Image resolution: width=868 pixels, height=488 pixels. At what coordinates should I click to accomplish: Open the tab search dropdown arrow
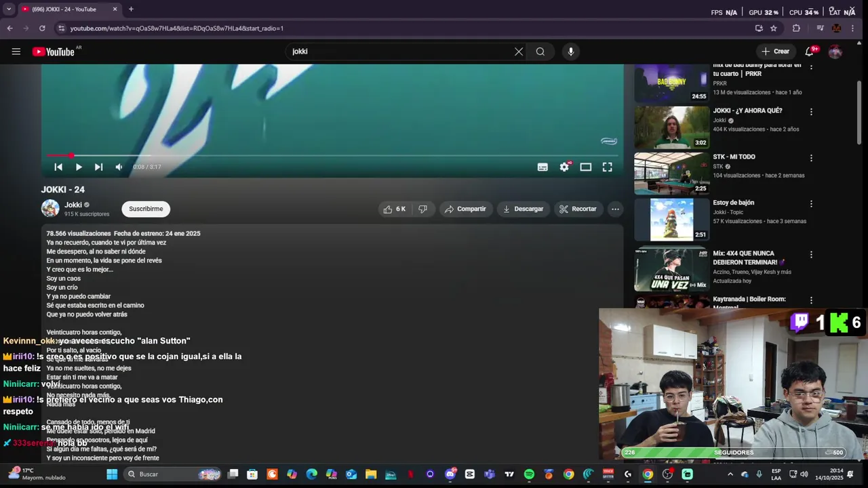point(8,9)
